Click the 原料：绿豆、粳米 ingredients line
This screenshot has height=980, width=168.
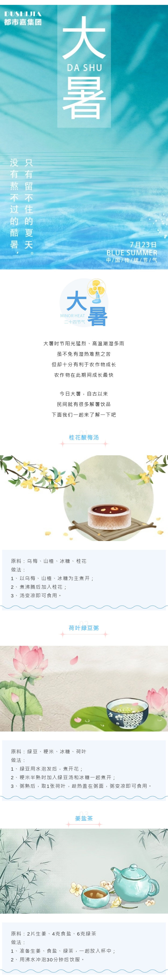click(49, 752)
